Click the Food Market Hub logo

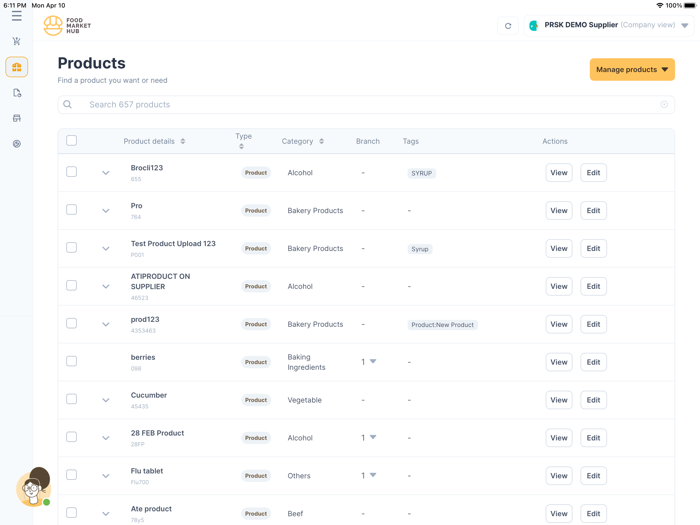click(x=67, y=25)
